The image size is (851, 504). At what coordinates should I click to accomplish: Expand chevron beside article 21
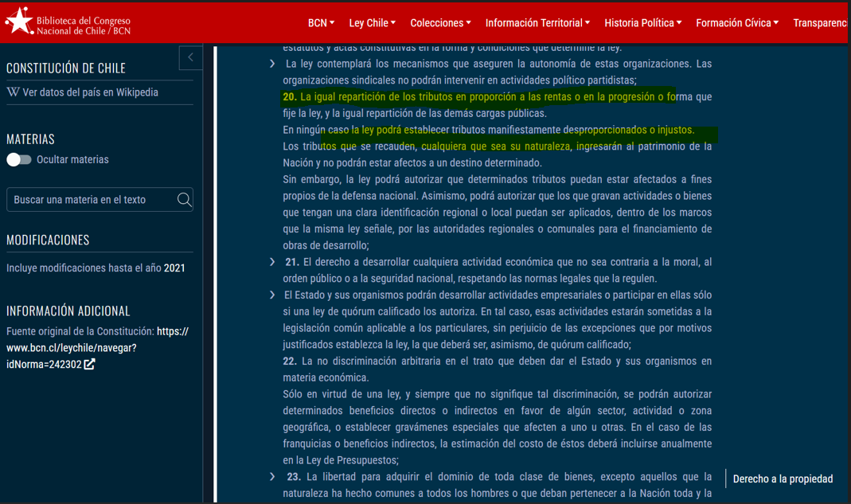pos(272,262)
